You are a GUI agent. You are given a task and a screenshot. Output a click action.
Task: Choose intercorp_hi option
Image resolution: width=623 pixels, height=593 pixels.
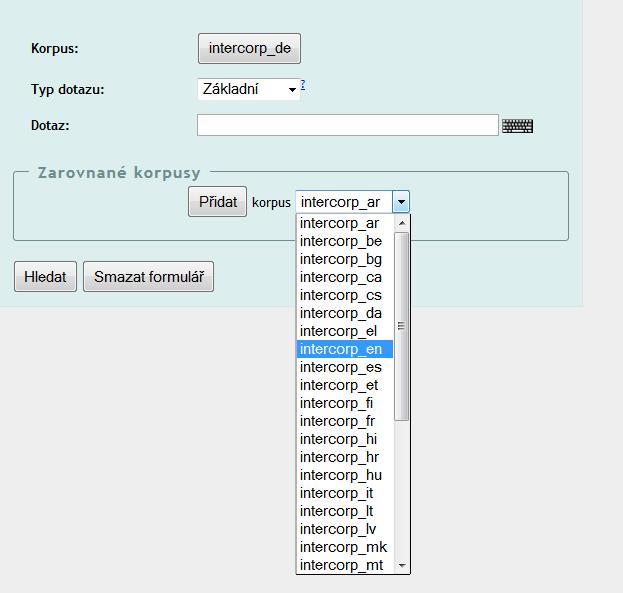point(345,439)
